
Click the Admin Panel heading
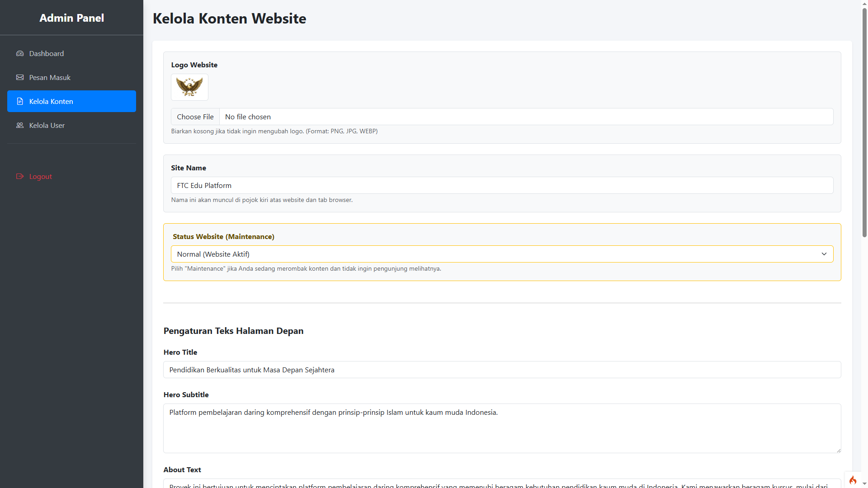click(71, 18)
